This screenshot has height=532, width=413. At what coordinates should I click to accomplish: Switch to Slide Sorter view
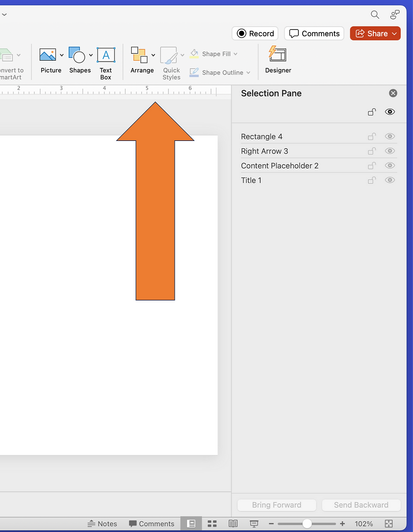tap(212, 523)
